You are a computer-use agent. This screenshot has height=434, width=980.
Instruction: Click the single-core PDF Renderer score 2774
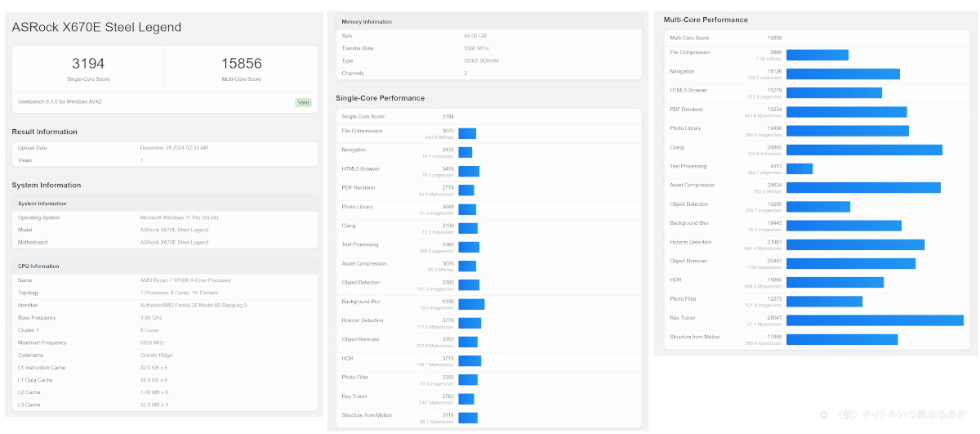pos(448,188)
